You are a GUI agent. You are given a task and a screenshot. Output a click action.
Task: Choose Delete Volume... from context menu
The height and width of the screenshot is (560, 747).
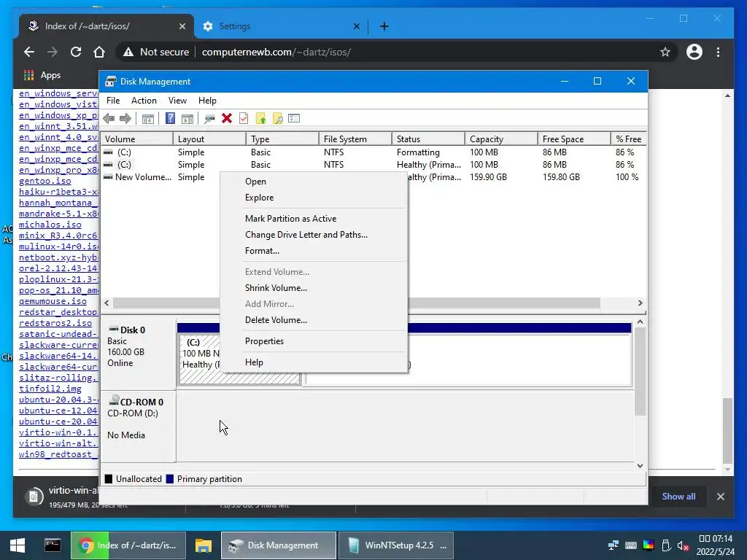click(x=314, y=320)
